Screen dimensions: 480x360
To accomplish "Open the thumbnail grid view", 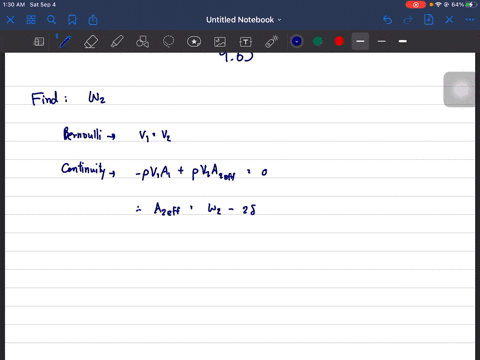I will 31,20.
